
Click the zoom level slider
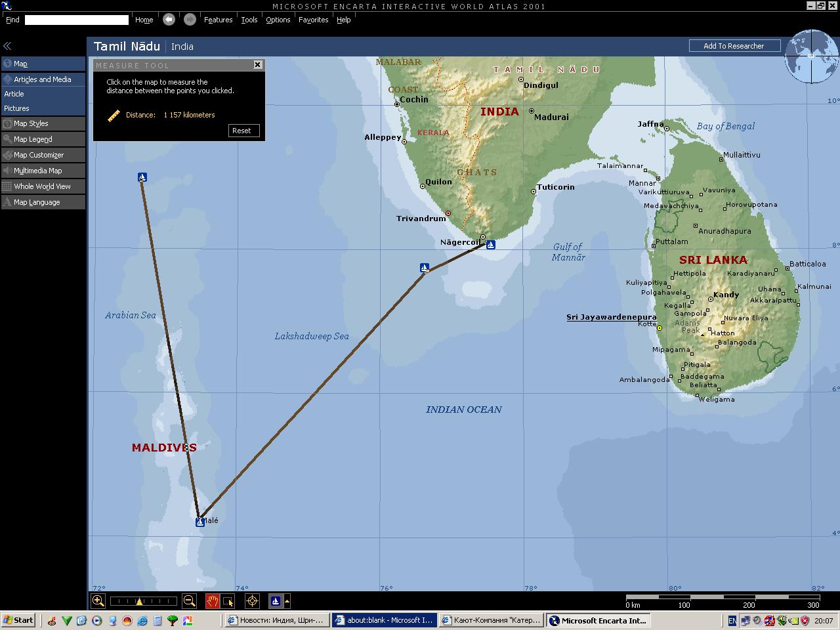pos(143,600)
